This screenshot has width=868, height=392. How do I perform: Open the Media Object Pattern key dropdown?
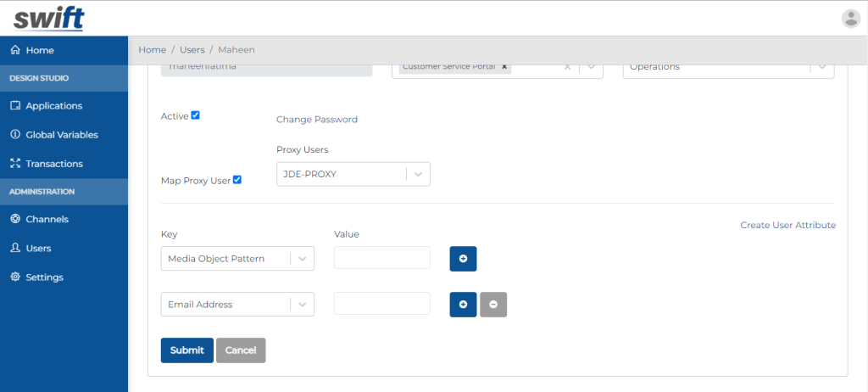pos(303,259)
